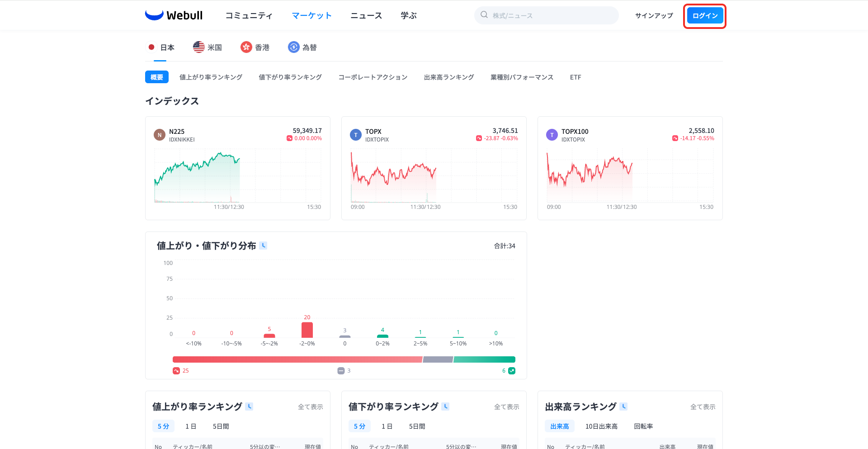
Task: Select the forex 為替 currency icon
Action: click(x=293, y=47)
